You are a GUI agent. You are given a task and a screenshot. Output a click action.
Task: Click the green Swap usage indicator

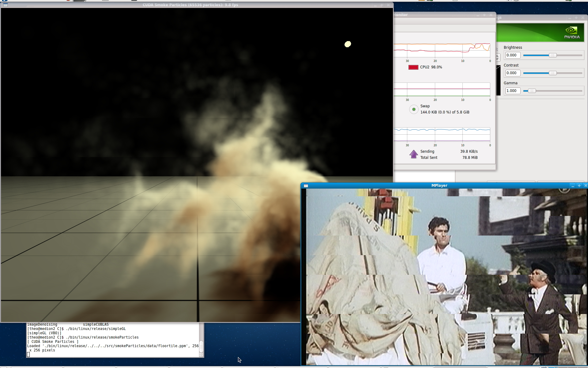(x=414, y=109)
